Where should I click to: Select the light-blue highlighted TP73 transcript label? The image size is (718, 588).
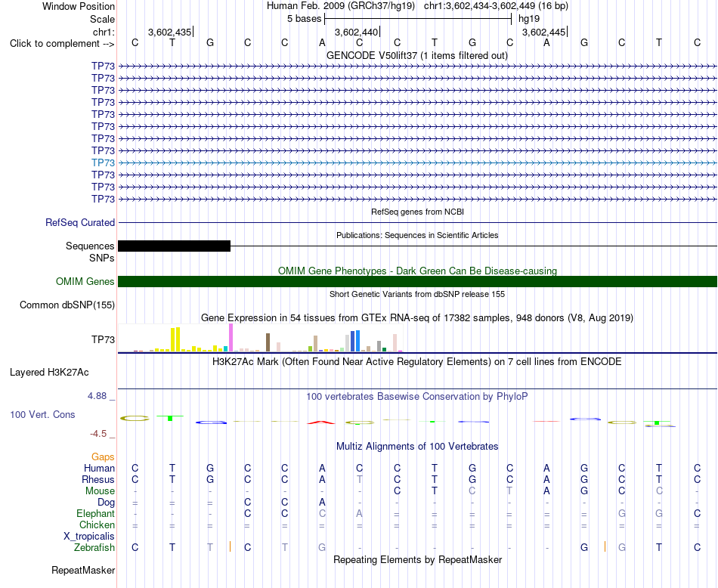click(x=103, y=162)
